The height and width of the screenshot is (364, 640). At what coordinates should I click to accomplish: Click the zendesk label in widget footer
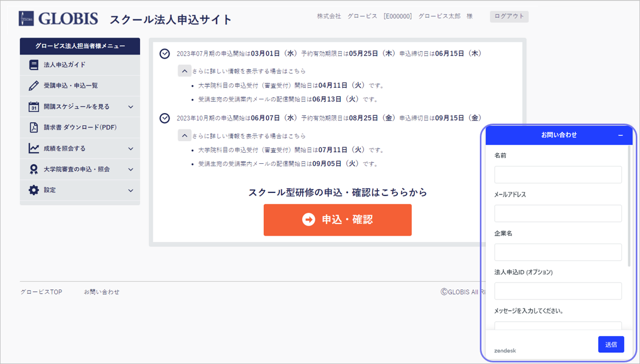pos(505,351)
